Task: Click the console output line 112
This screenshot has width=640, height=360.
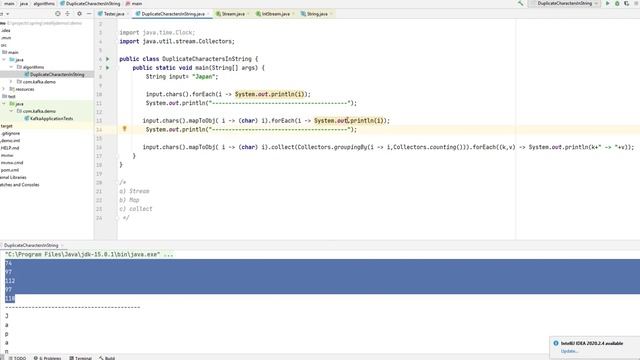Action: point(10,281)
